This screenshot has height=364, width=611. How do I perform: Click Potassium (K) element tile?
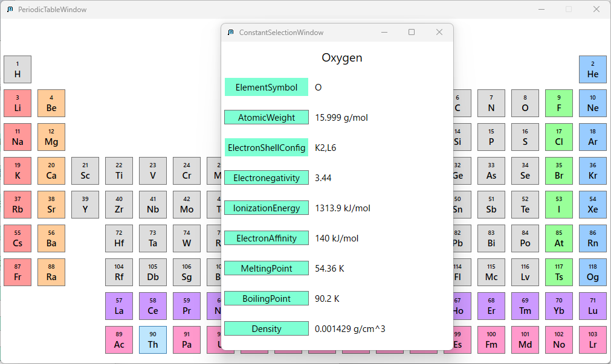(x=18, y=171)
